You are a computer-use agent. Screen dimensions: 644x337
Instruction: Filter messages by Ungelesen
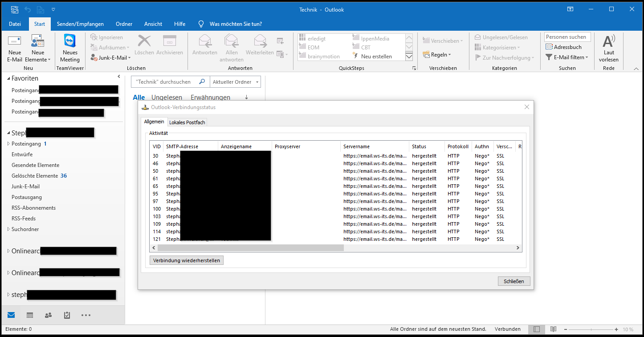167,97
